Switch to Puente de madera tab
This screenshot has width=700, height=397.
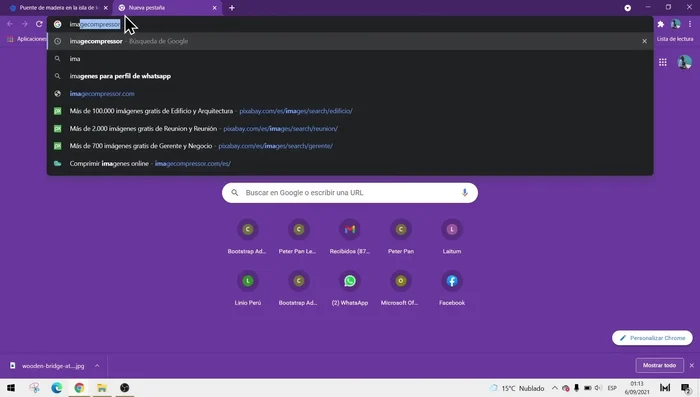[58, 8]
